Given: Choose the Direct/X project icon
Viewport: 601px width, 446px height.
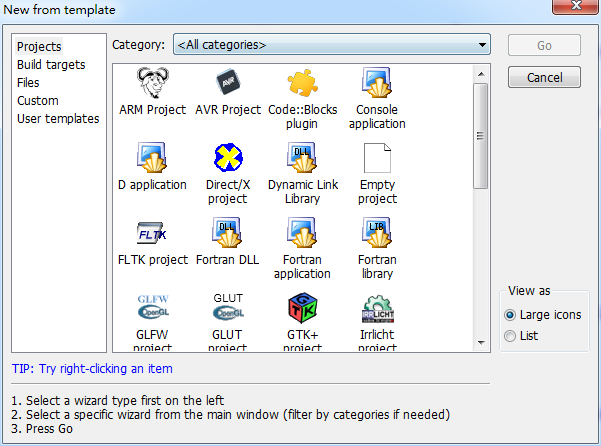Looking at the screenshot, I should click(228, 157).
